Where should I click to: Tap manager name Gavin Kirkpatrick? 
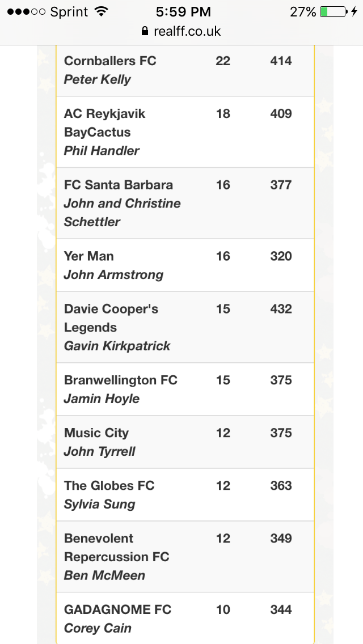117,346
